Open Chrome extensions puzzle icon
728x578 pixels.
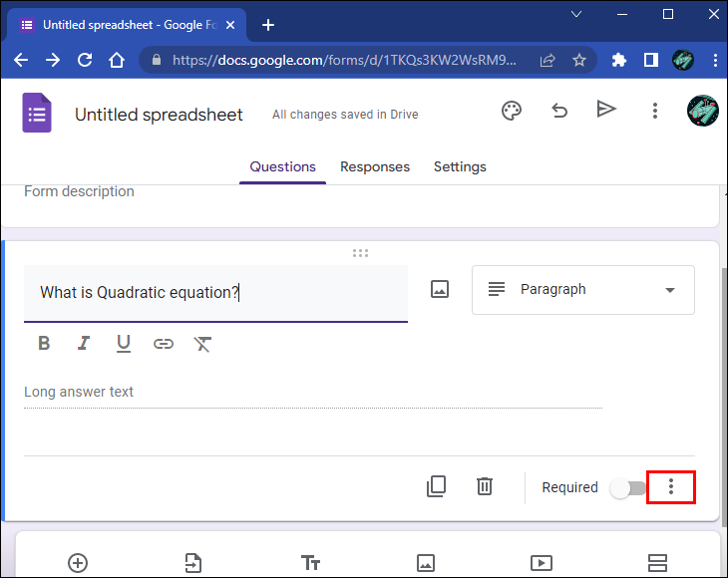point(618,60)
